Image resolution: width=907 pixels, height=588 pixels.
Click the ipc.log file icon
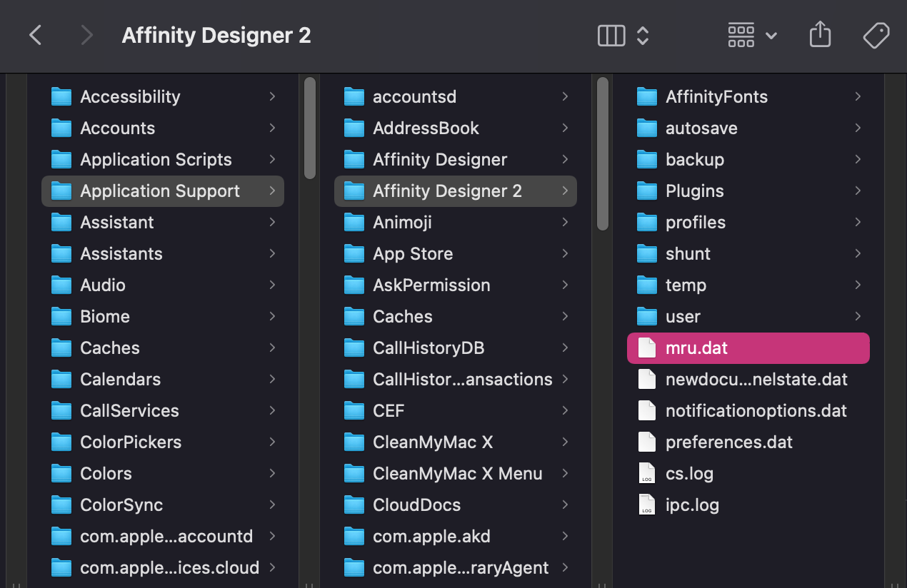tap(647, 505)
